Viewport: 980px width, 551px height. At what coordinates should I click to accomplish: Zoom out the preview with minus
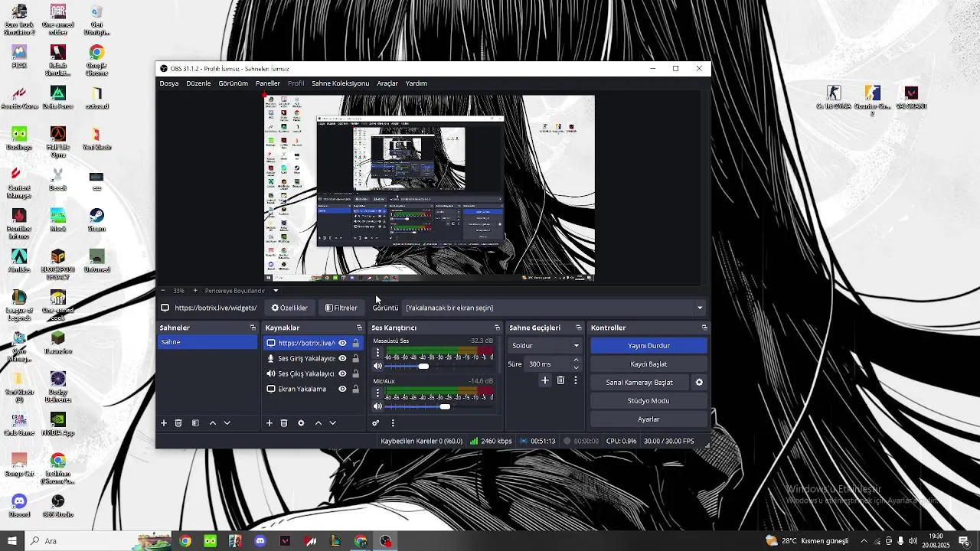pyautogui.click(x=162, y=291)
